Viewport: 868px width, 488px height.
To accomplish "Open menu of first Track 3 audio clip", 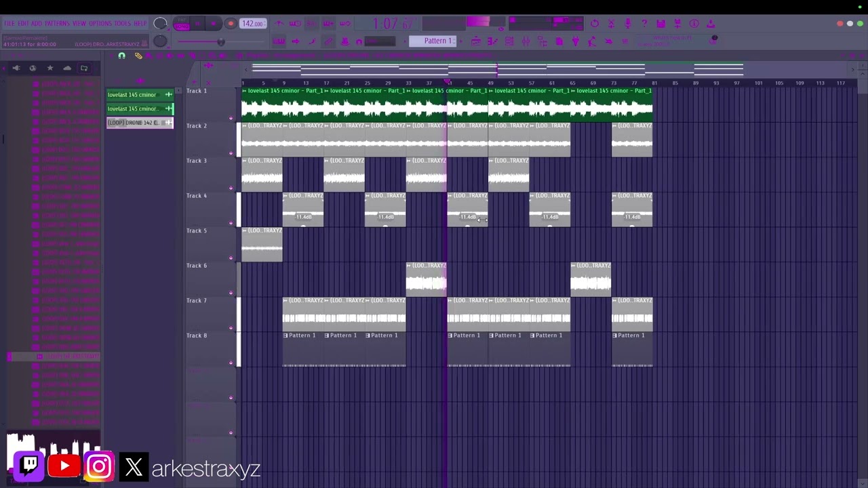I will 245,161.
